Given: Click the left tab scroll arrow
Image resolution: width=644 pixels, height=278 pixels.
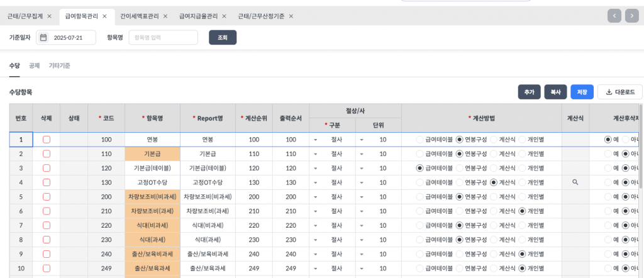Looking at the screenshot, I should tap(614, 16).
